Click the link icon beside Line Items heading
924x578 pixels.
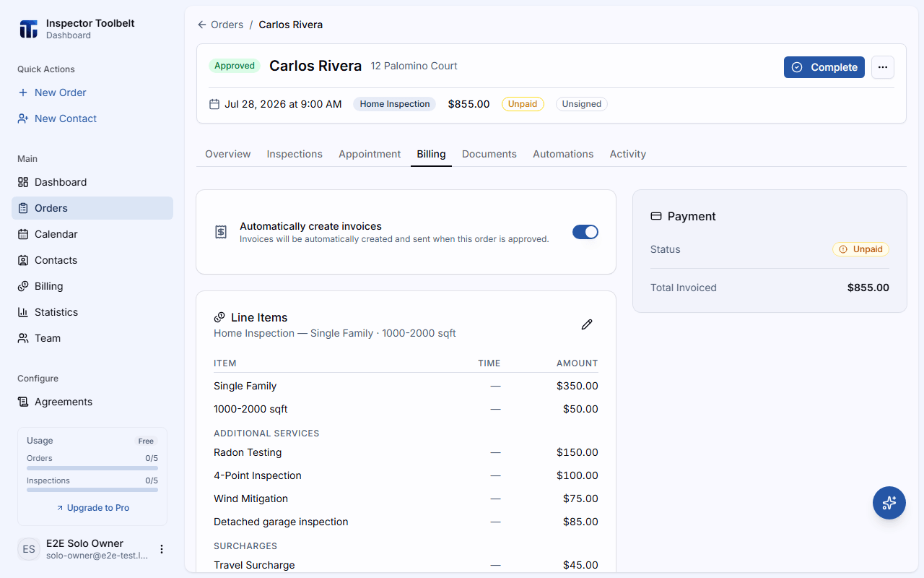pos(219,317)
